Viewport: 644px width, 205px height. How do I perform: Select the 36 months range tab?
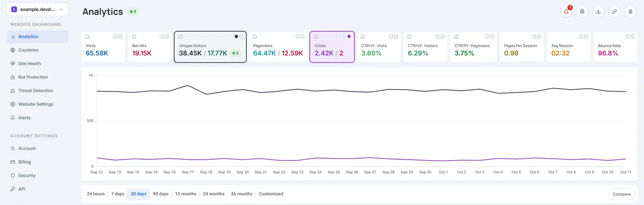click(242, 194)
